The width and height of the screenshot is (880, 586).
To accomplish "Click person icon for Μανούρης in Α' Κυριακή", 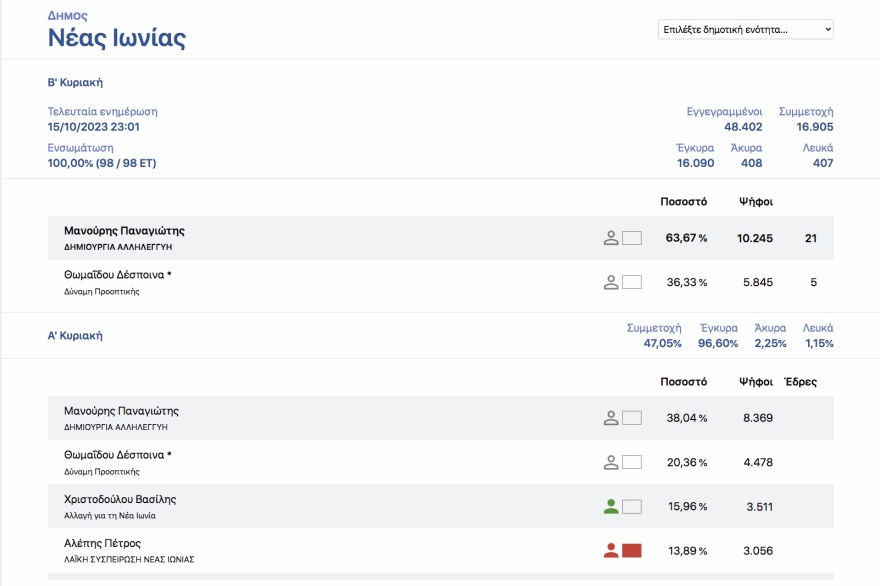I will pyautogui.click(x=611, y=418).
